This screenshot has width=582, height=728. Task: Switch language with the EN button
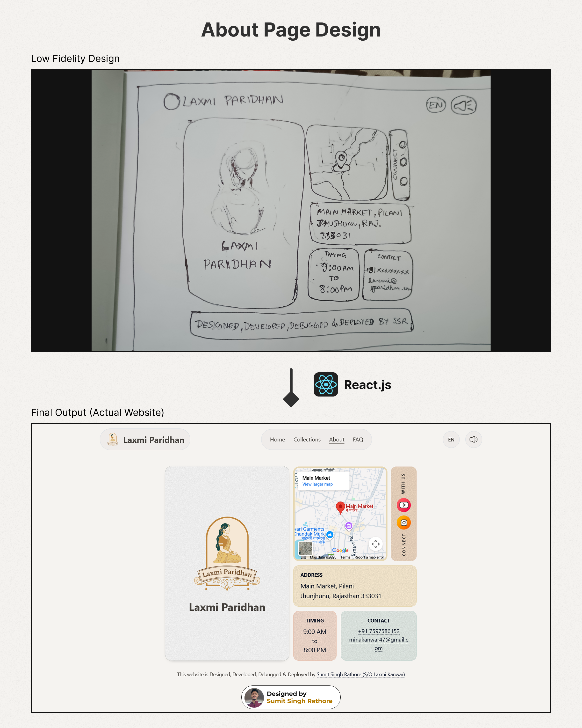pos(451,439)
